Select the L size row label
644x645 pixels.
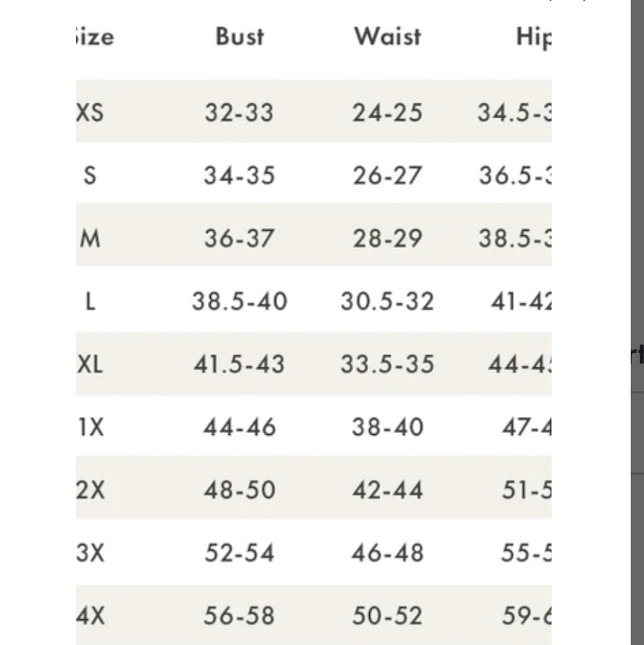click(90, 301)
